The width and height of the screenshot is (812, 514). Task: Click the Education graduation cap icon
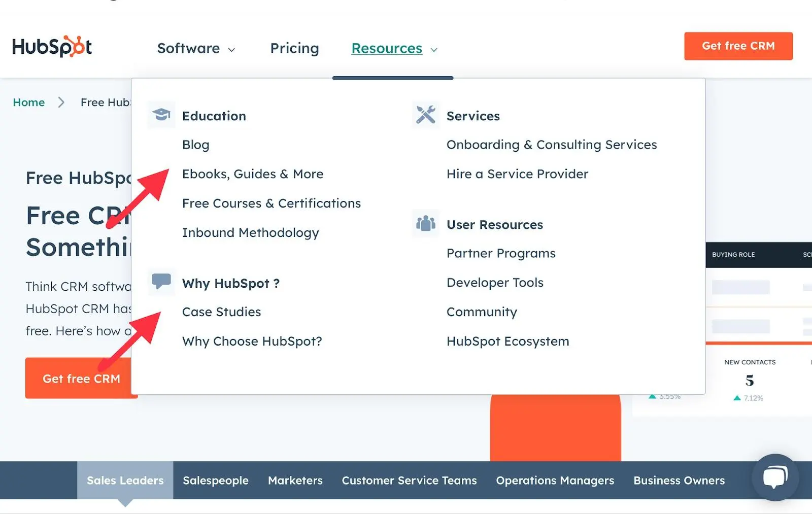coord(161,115)
